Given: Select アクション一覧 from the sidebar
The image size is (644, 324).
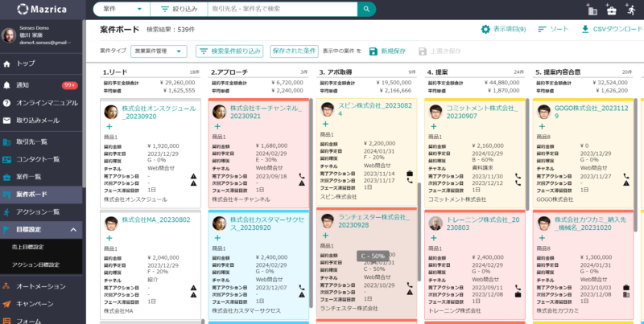Looking at the screenshot, I should click(x=38, y=211).
